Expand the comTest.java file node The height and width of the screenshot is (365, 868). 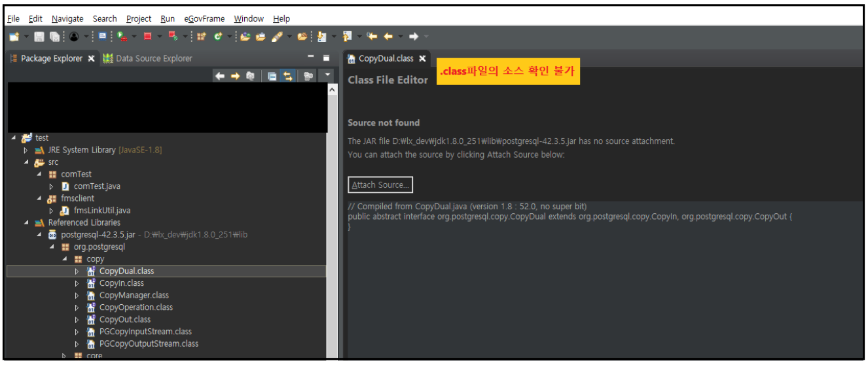[x=51, y=186]
